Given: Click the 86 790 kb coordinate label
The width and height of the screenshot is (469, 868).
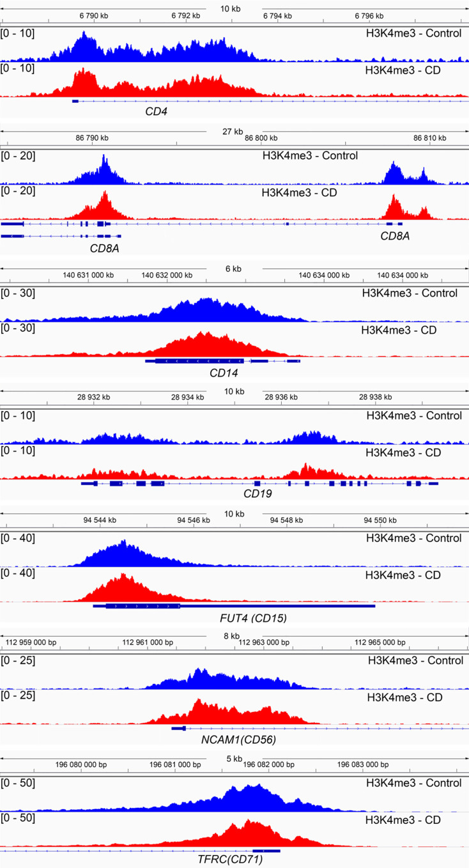Looking at the screenshot, I should point(91,137).
